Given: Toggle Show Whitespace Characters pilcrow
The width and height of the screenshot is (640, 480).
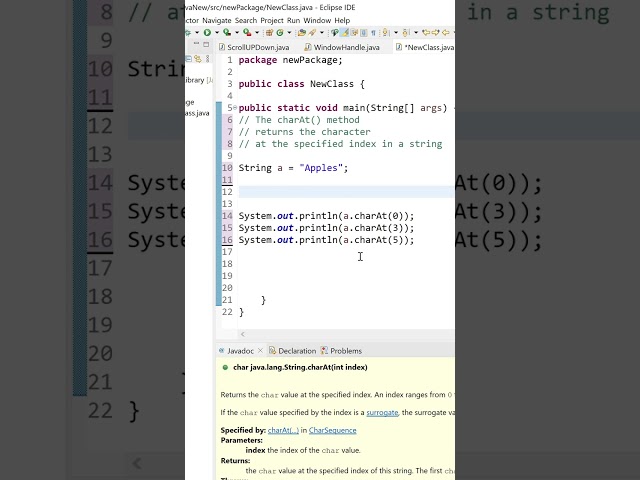Looking at the screenshot, I should coord(373,33).
